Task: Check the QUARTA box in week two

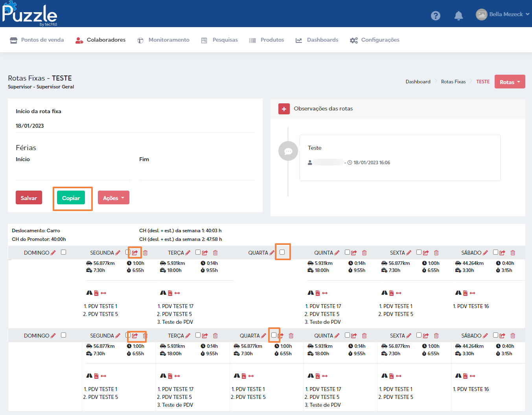Action: click(274, 335)
